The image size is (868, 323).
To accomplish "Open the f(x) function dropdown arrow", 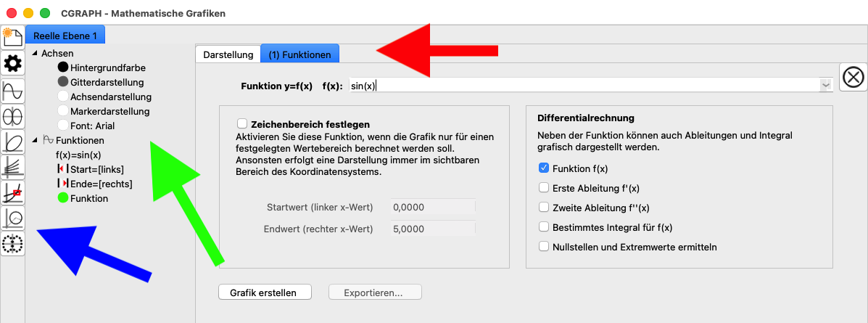I will tap(825, 86).
